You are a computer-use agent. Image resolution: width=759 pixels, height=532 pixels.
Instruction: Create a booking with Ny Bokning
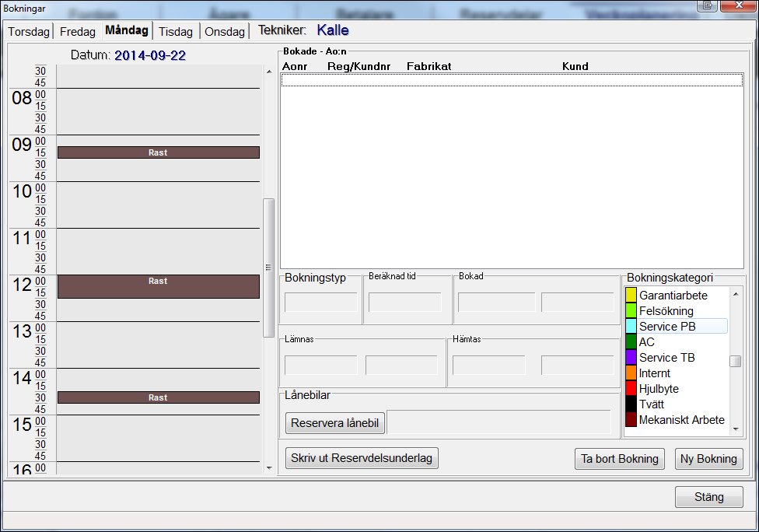tap(708, 459)
